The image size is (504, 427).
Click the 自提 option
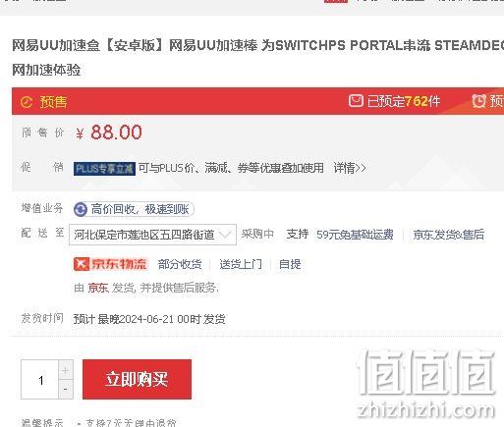pyautogui.click(x=290, y=264)
